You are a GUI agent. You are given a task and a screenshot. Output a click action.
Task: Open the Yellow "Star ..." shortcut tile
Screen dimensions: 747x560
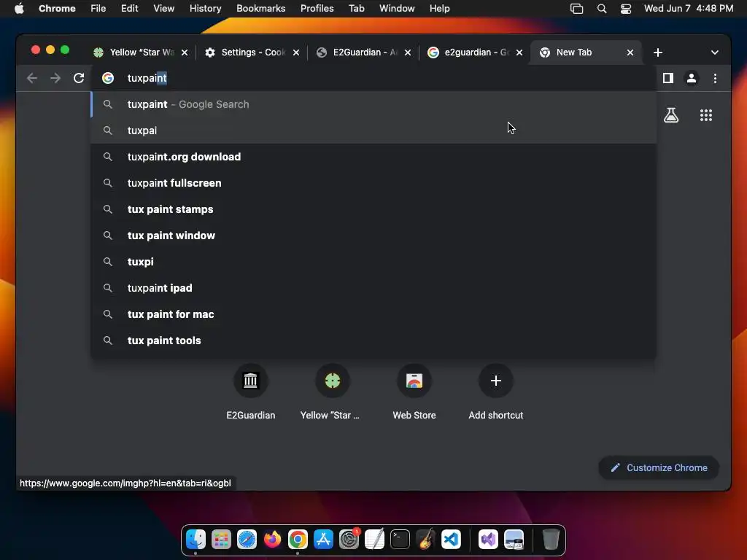click(332, 392)
